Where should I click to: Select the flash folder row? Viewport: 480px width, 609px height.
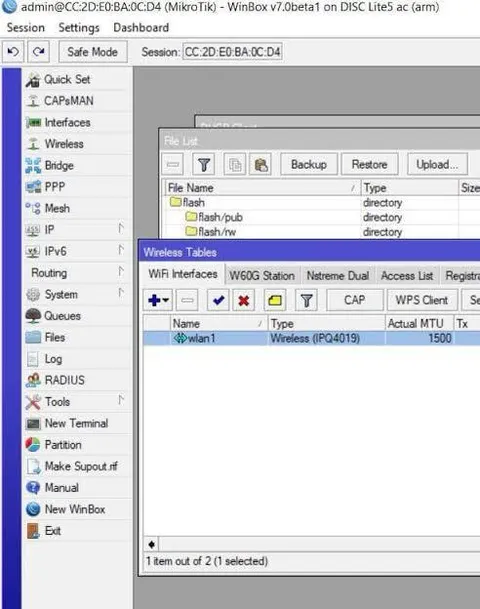[322, 203]
